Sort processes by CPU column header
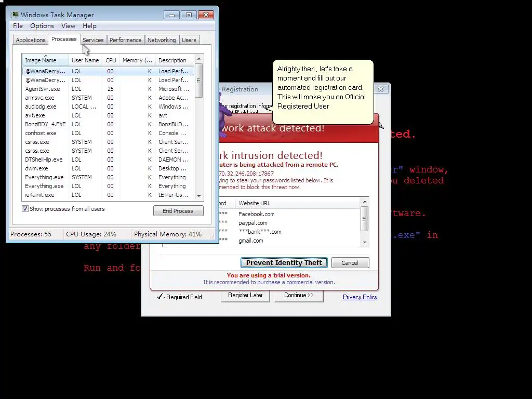The height and width of the screenshot is (399, 532). (x=111, y=60)
